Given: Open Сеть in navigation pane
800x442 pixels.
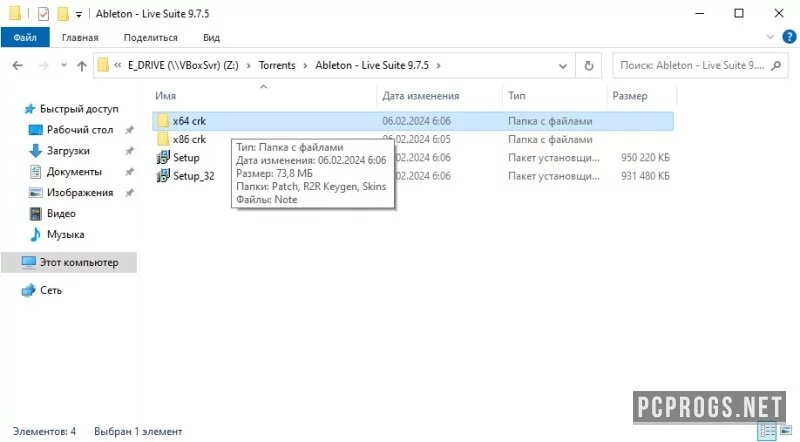Looking at the screenshot, I should click(51, 290).
